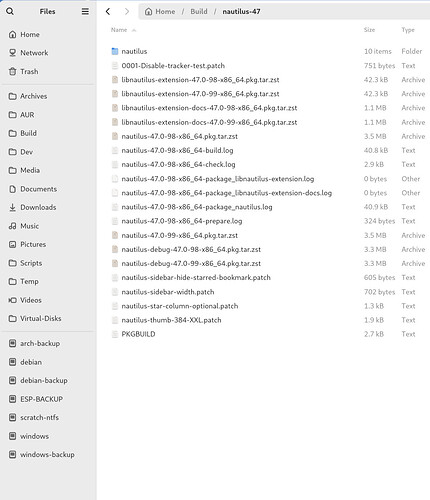The height and width of the screenshot is (500, 430).
Task: Click the AUR bookmark folder icon
Action: [x=12, y=115]
